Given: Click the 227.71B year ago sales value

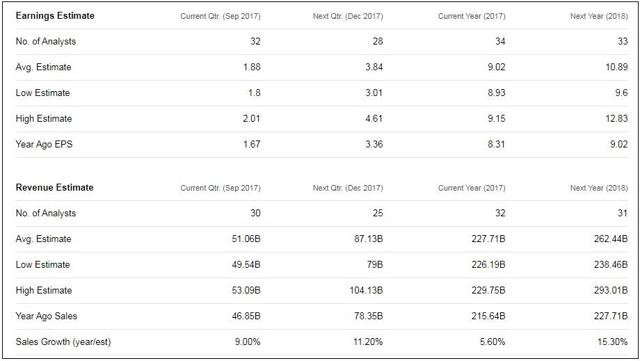Looking at the screenshot, I should click(x=611, y=316).
